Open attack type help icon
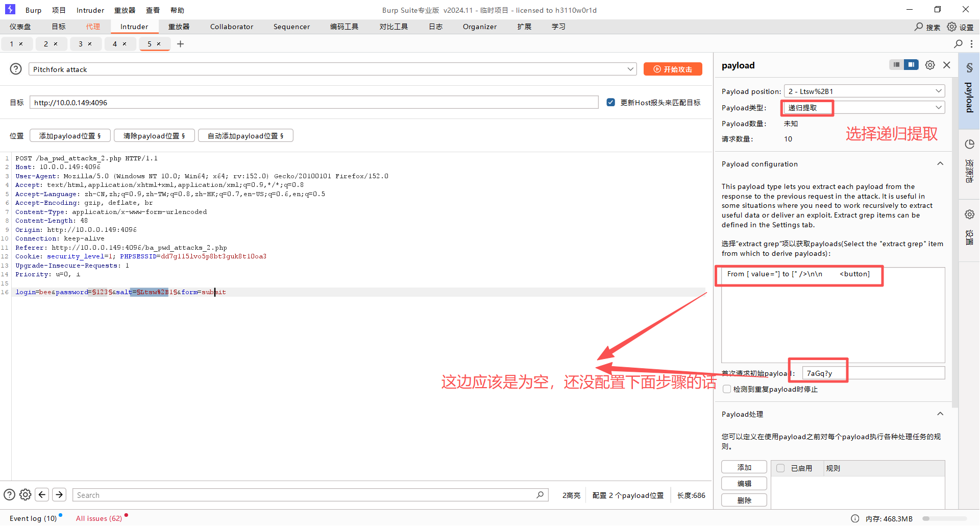 [x=16, y=69]
